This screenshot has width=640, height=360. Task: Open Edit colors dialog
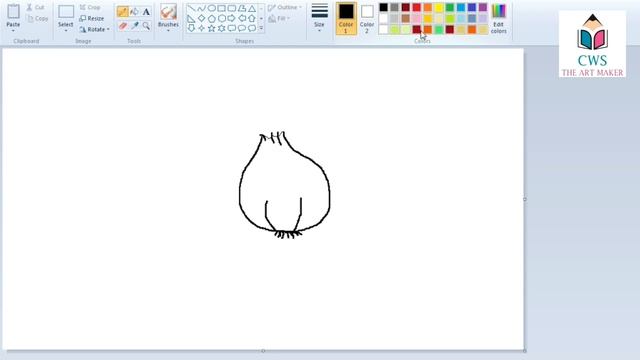[x=498, y=19]
